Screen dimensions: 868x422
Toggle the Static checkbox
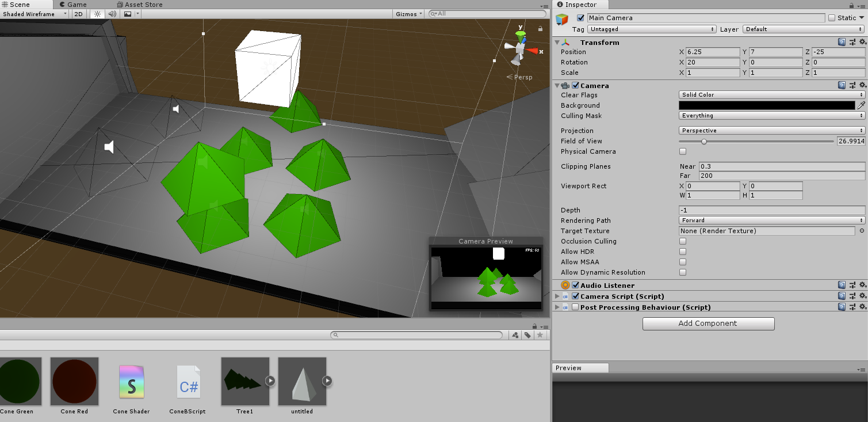coord(832,18)
